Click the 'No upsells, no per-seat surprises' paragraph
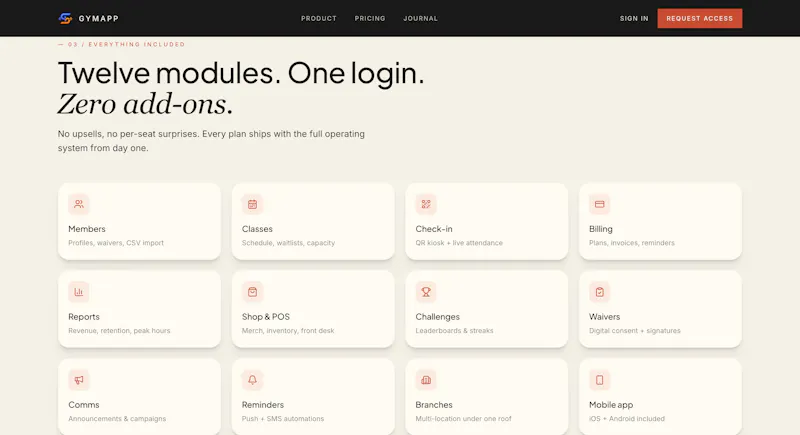 point(211,141)
